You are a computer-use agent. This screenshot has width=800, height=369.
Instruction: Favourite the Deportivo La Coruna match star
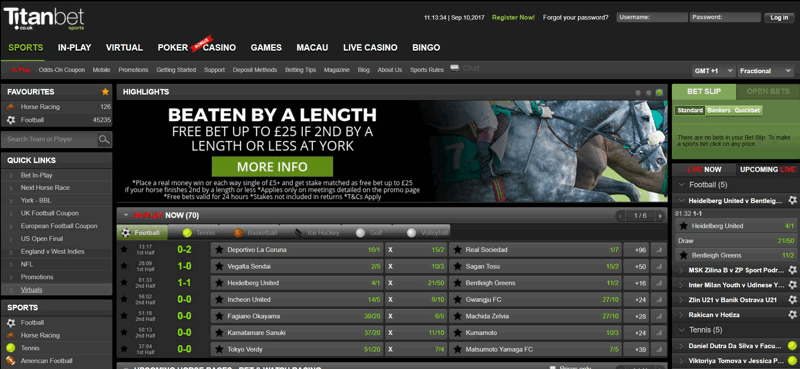[123, 250]
